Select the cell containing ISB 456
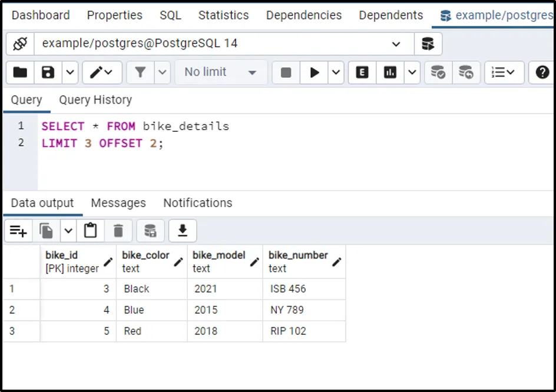The width and height of the screenshot is (556, 392). (x=303, y=289)
